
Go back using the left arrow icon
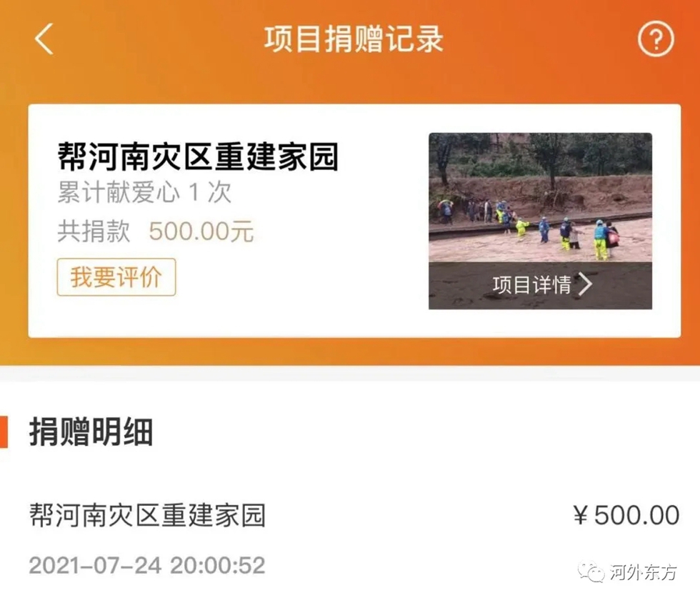click(x=44, y=39)
